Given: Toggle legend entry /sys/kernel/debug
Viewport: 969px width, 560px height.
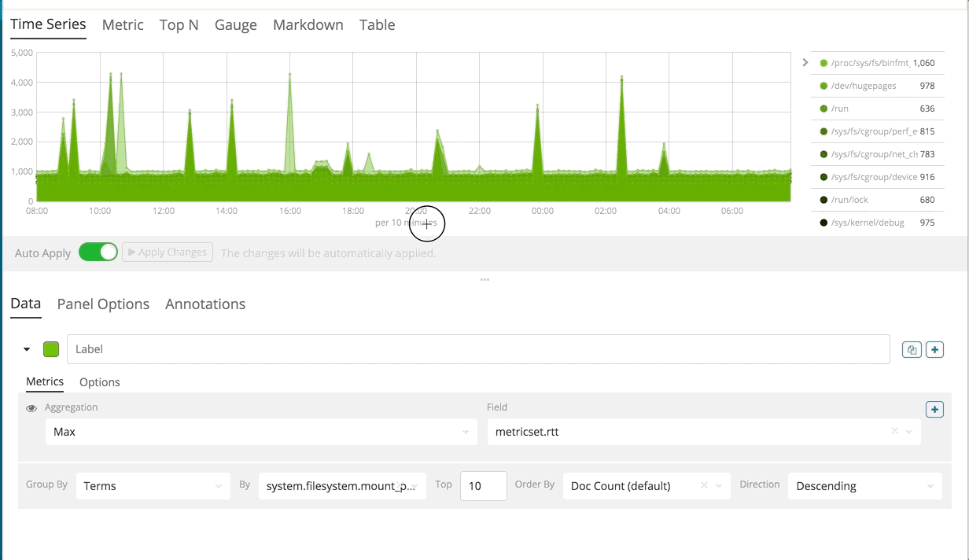Looking at the screenshot, I should 877,223.
